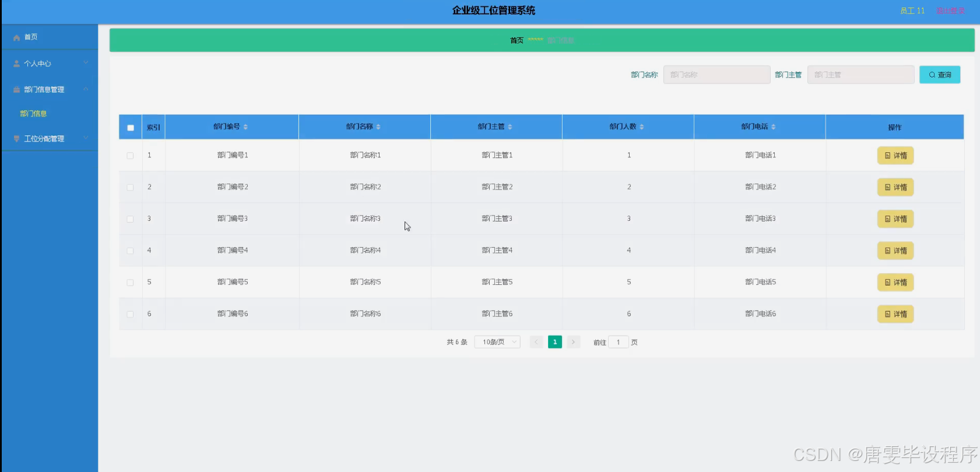Click the briefcase icon beside 部门信息管理
Viewport: 980px width, 472px height.
[x=16, y=90]
